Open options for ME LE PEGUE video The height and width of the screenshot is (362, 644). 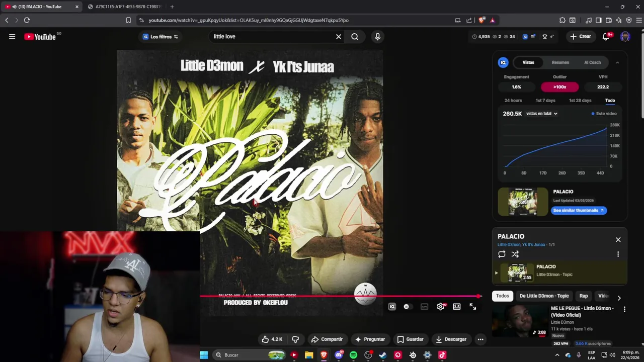click(x=624, y=309)
